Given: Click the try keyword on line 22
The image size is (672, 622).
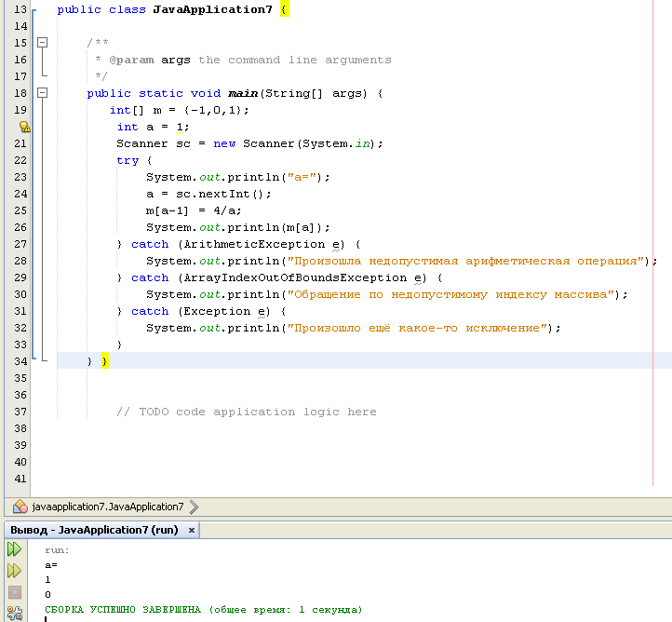Looking at the screenshot, I should [128, 161].
